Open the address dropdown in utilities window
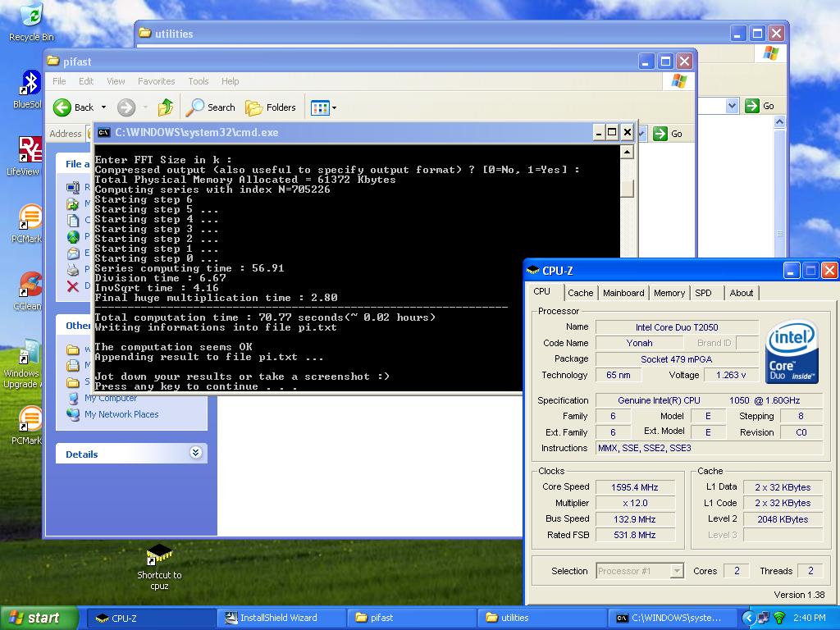840x630 pixels. tap(733, 106)
